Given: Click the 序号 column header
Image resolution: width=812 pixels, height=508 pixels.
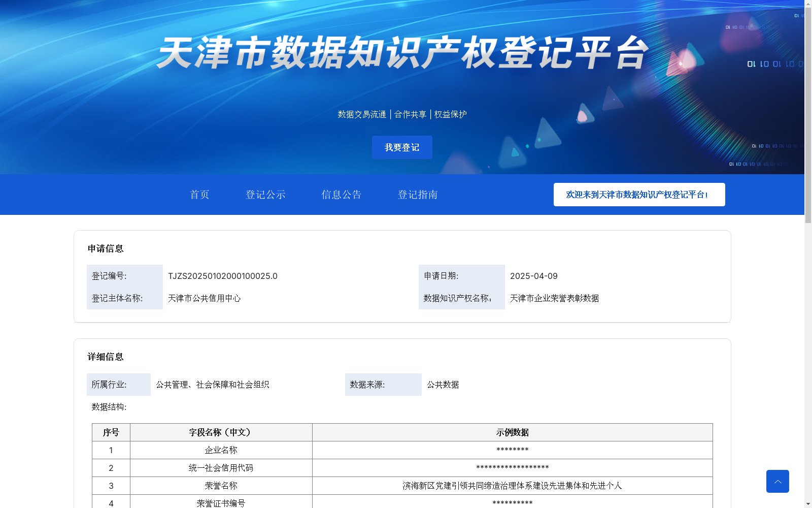Looking at the screenshot, I should click(111, 432).
